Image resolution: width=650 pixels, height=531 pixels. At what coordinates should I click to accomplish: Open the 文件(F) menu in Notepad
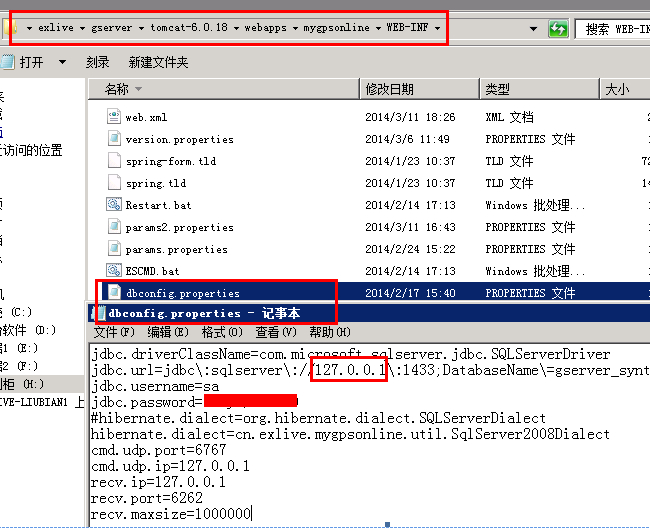tap(112, 332)
